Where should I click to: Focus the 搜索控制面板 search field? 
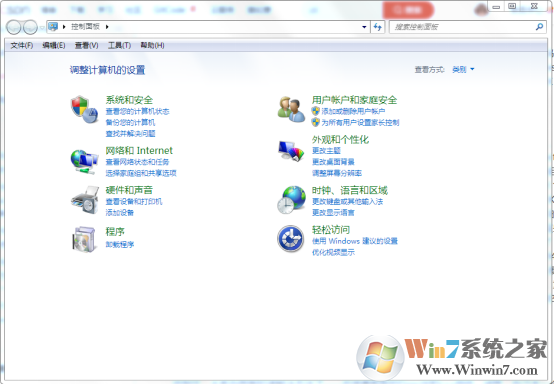tap(463, 27)
